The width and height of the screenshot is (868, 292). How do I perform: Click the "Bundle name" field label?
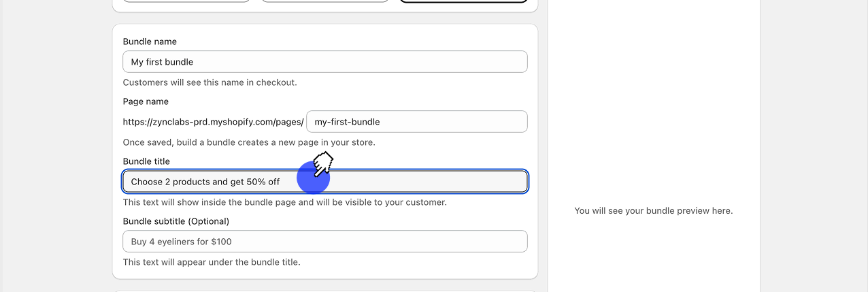[x=150, y=42]
